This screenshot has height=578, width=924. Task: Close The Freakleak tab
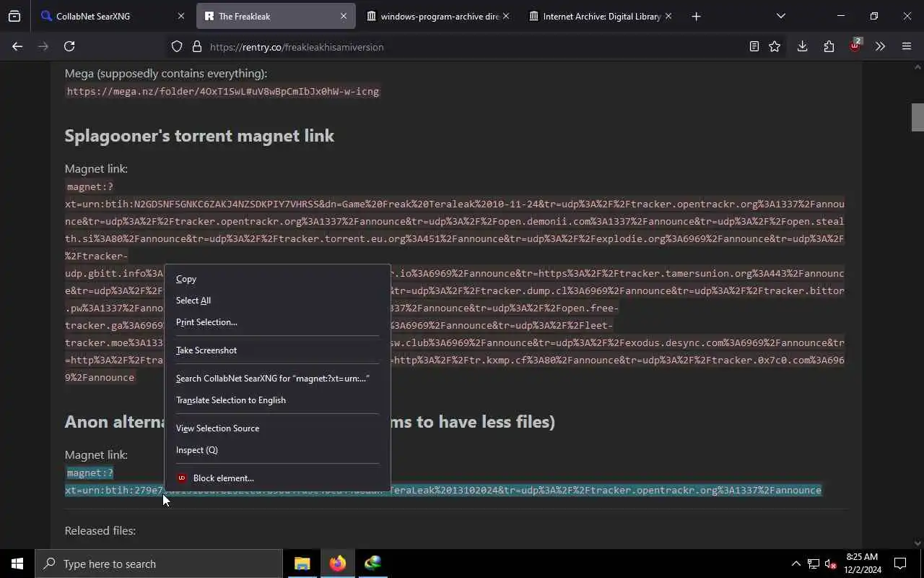(x=343, y=16)
